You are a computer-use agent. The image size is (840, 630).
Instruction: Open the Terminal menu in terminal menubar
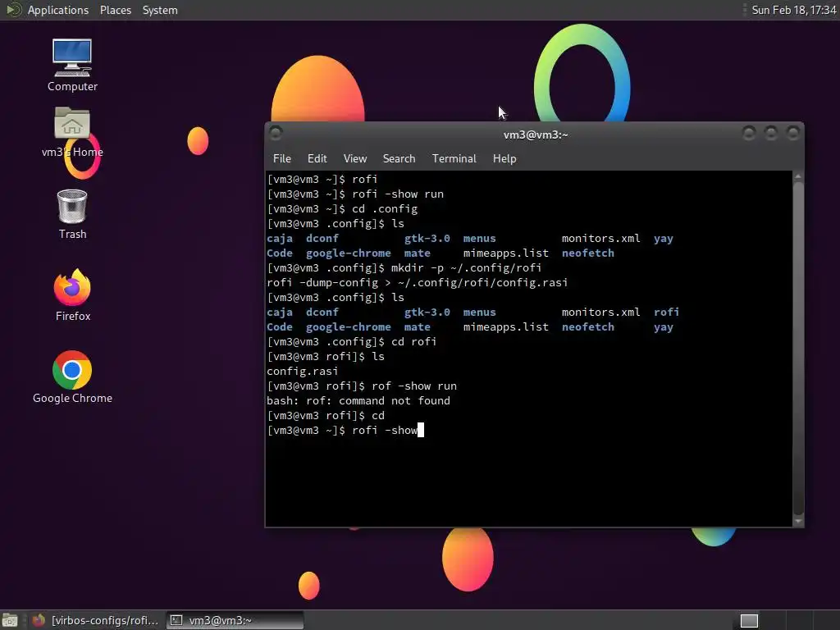point(454,158)
